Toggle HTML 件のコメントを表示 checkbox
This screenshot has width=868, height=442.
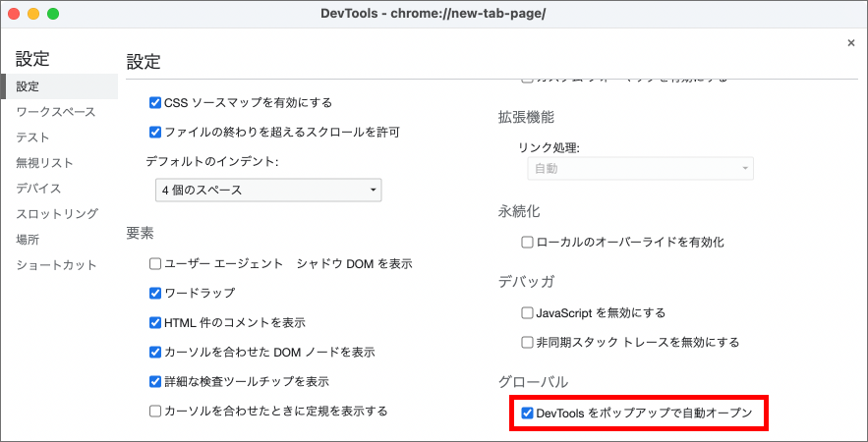pyautogui.click(x=154, y=322)
